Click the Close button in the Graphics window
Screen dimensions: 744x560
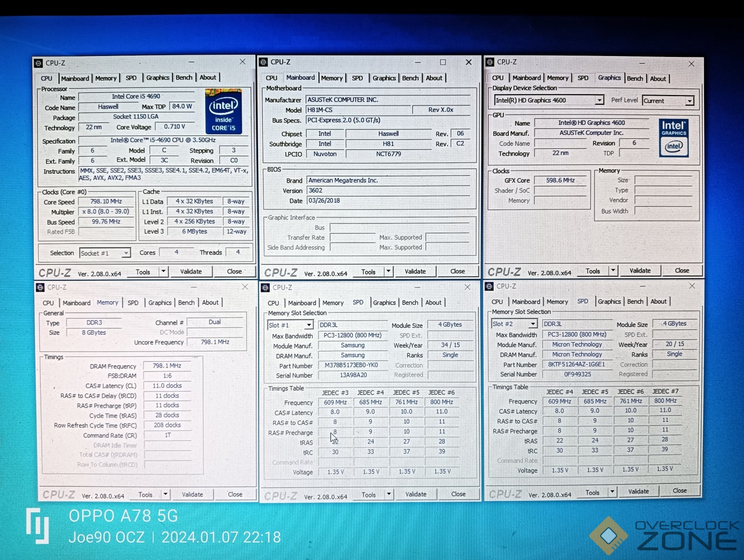click(682, 271)
